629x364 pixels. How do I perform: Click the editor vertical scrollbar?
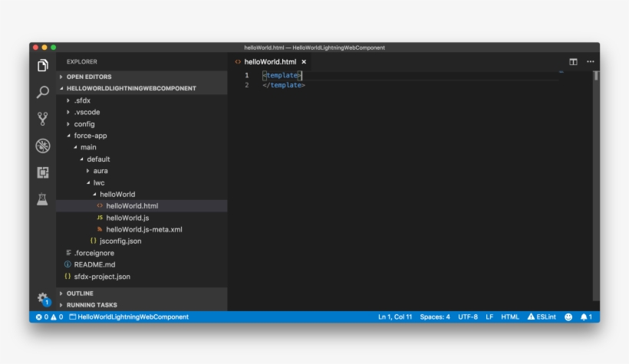(x=596, y=185)
